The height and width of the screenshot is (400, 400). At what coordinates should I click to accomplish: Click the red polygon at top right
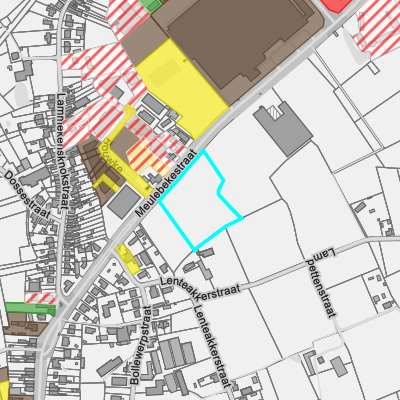click(x=337, y=5)
